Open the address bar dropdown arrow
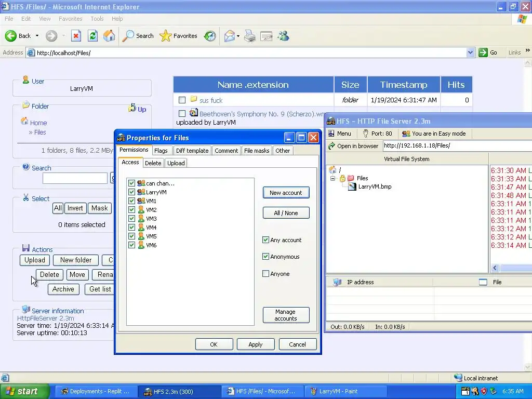The width and height of the screenshot is (532, 399). tap(470, 52)
